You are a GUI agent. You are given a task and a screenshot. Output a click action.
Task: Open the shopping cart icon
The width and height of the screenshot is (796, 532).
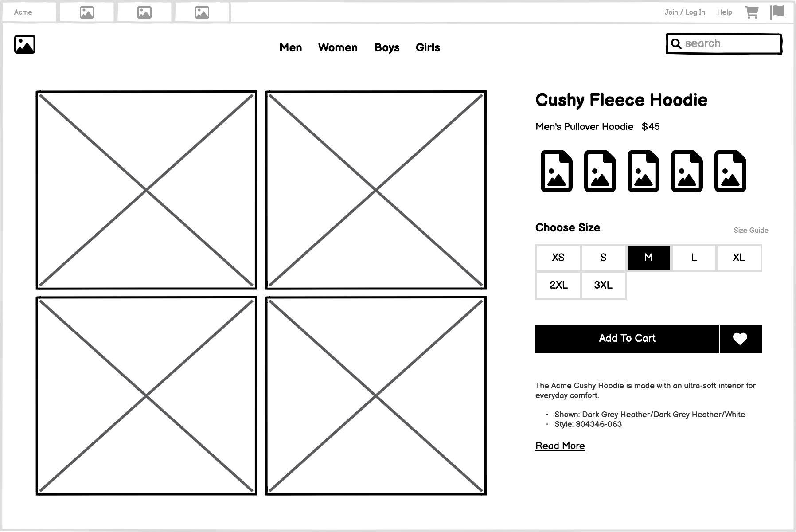point(752,12)
